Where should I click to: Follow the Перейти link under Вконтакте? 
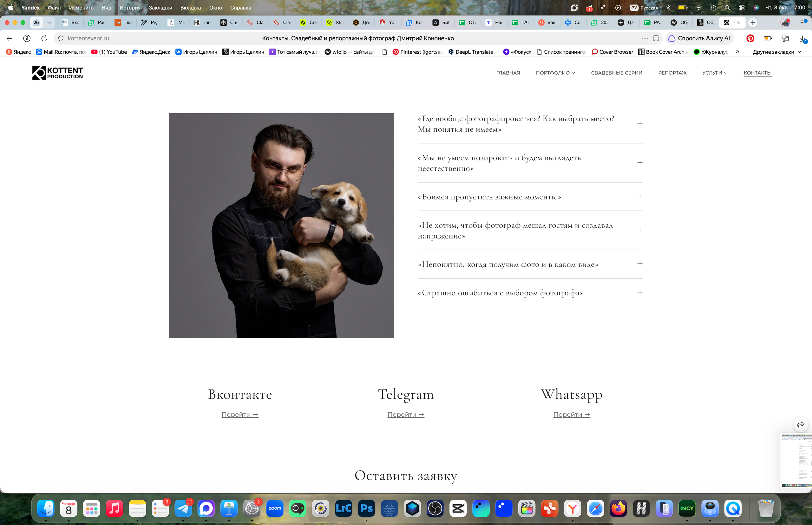pyautogui.click(x=240, y=415)
